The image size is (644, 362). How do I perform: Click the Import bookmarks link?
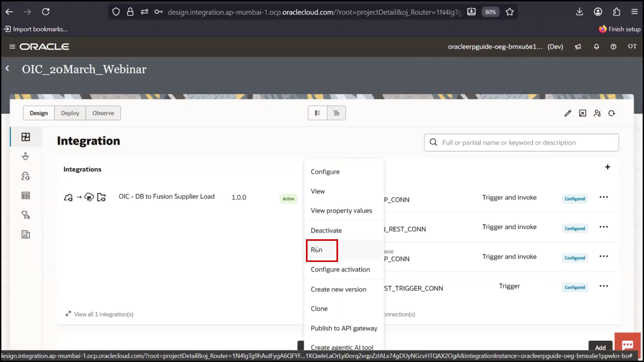(36, 29)
